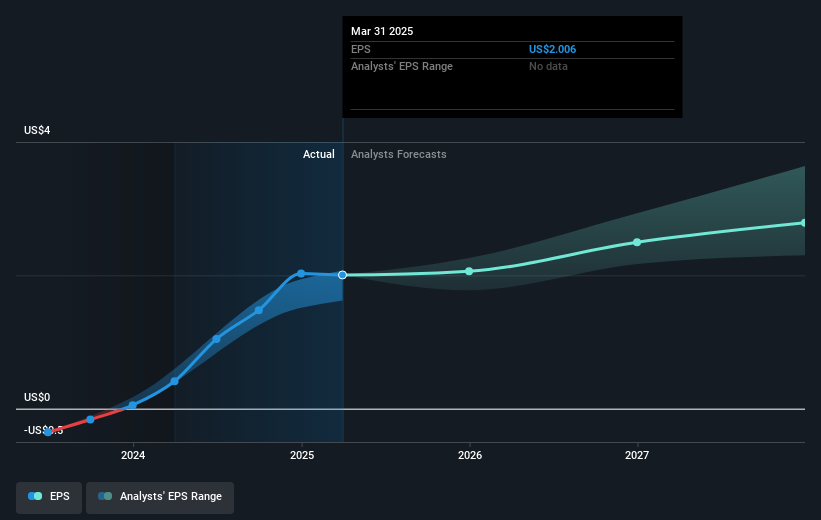This screenshot has height=520, width=821.
Task: Select the first negative EPS point at -US$0.5
Action: point(48,432)
